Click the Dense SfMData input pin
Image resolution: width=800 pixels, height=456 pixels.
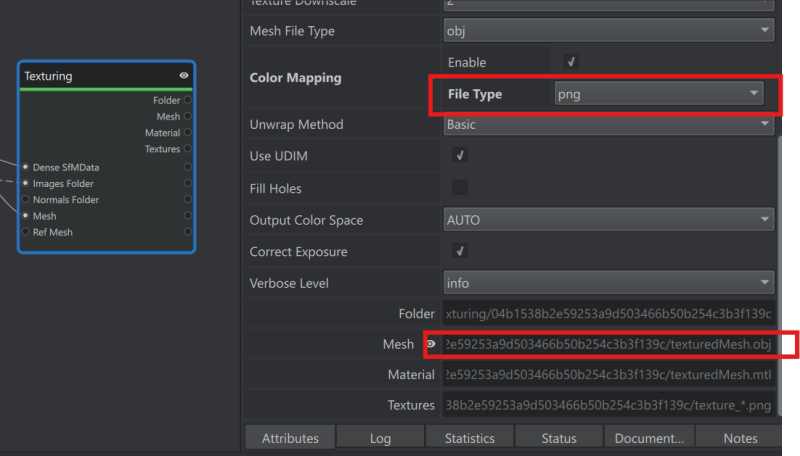point(25,167)
